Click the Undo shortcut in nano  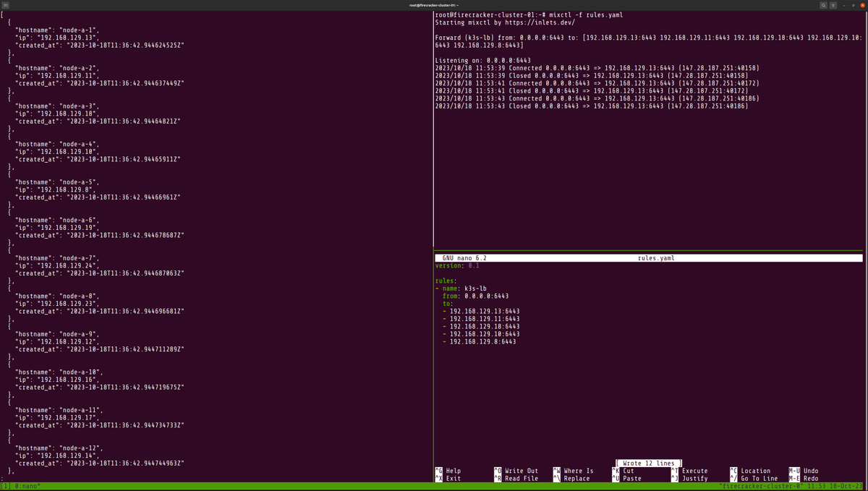804,471
